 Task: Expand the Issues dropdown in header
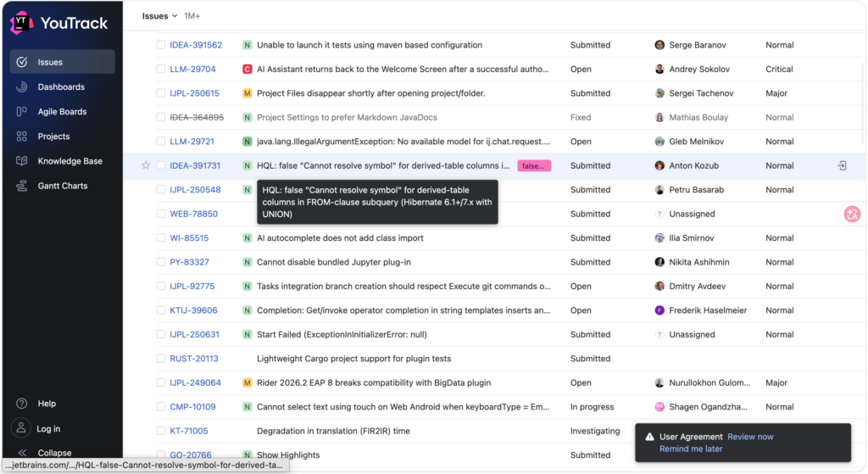tap(159, 16)
